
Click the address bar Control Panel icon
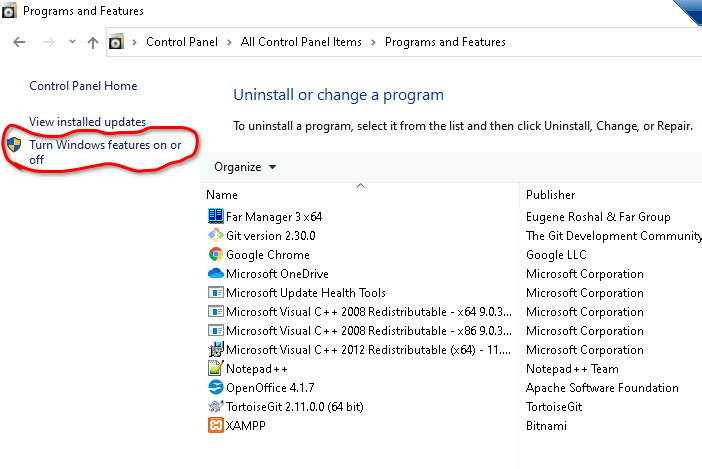(x=116, y=42)
